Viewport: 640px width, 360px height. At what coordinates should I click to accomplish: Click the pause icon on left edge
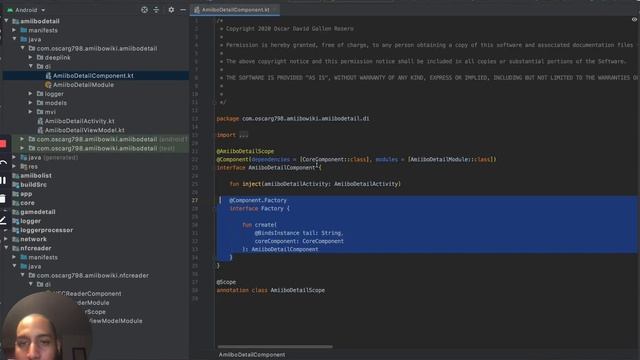[x=3, y=180]
